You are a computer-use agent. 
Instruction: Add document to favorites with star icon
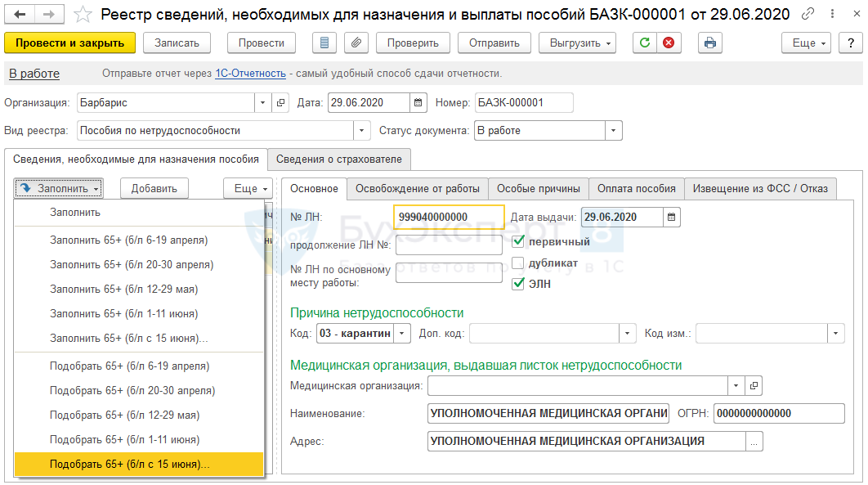pos(83,15)
